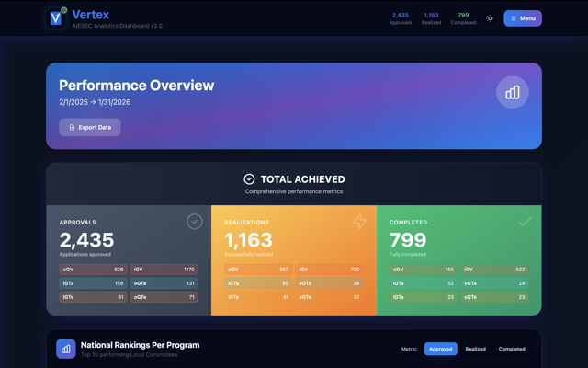Click the circled check icon in Approvals card
The height and width of the screenshot is (368, 588).
[x=195, y=222]
